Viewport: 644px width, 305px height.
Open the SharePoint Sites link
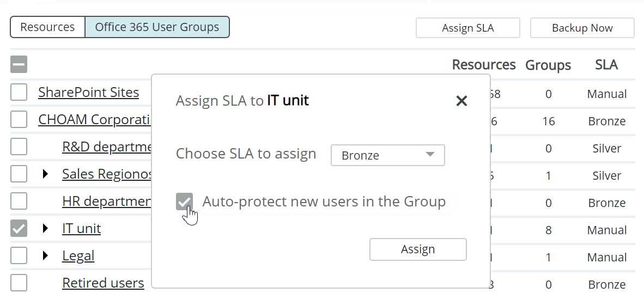tap(88, 93)
